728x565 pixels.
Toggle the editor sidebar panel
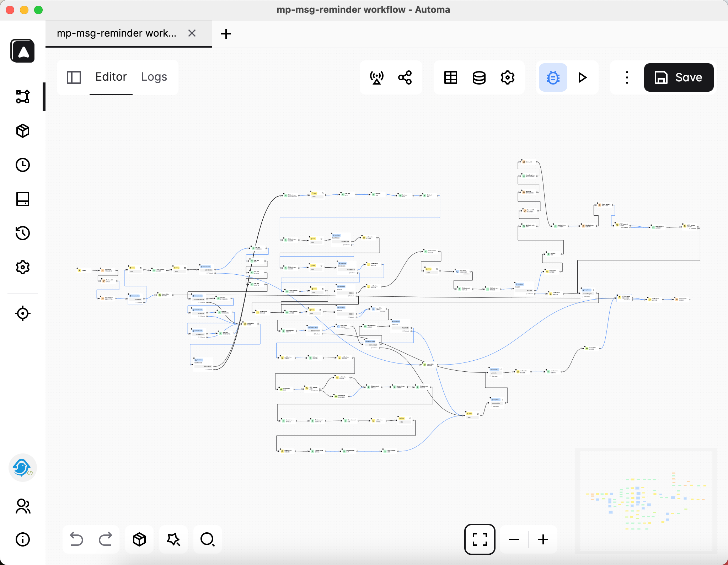[74, 77]
